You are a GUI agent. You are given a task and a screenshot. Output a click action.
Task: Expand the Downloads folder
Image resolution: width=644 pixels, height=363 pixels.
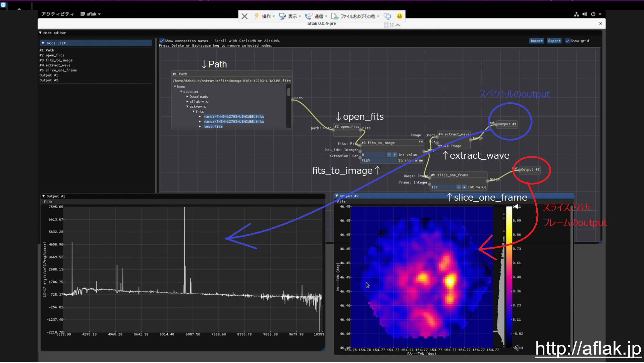point(187,97)
